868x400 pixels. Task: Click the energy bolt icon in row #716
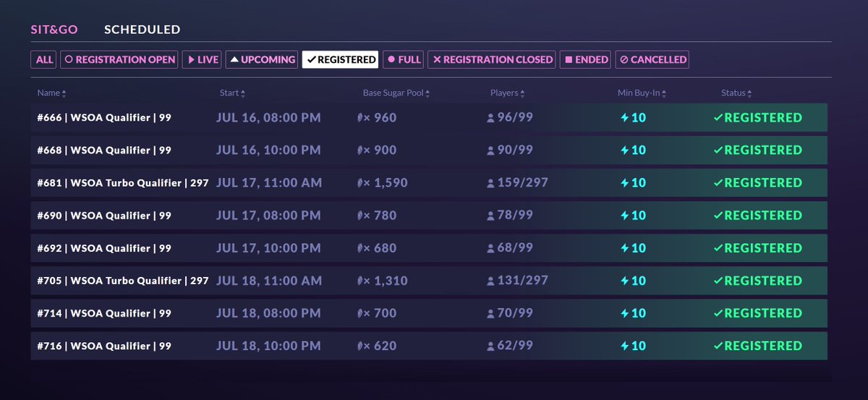pyautogui.click(x=625, y=346)
